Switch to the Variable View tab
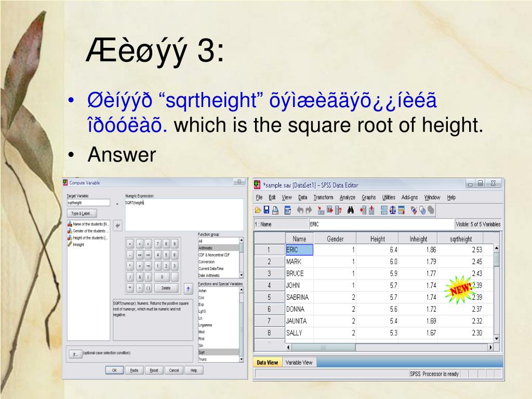This screenshot has height=399, width=532. click(299, 363)
